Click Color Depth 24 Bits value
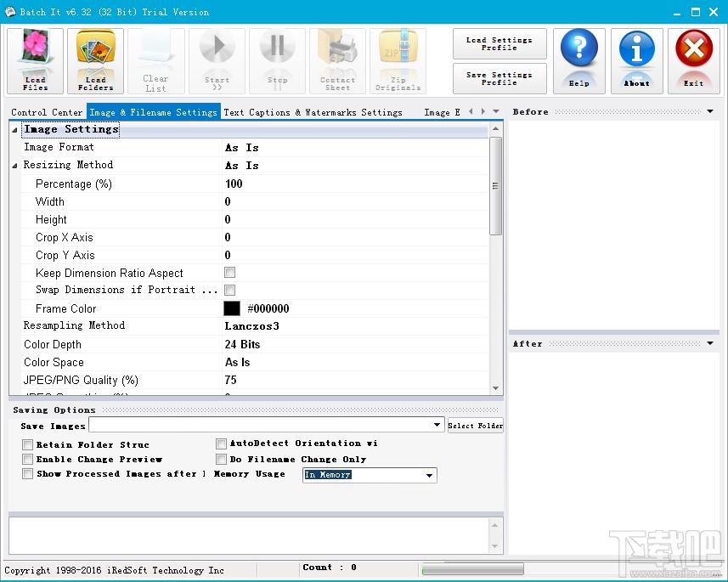Screen dimensions: 728x582 coord(242,344)
